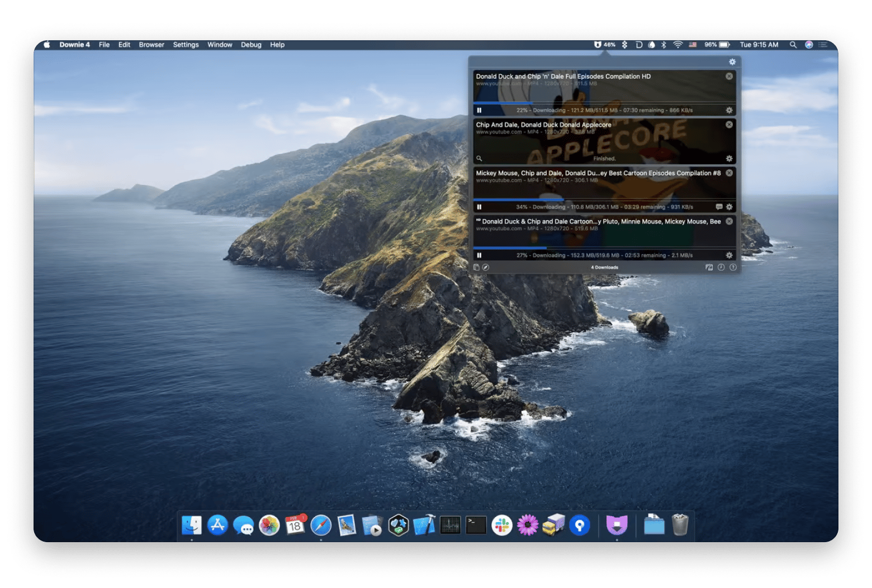This screenshot has height=588, width=872.
Task: Click the subtitles speech bubble icon on 34% download
Action: click(719, 207)
